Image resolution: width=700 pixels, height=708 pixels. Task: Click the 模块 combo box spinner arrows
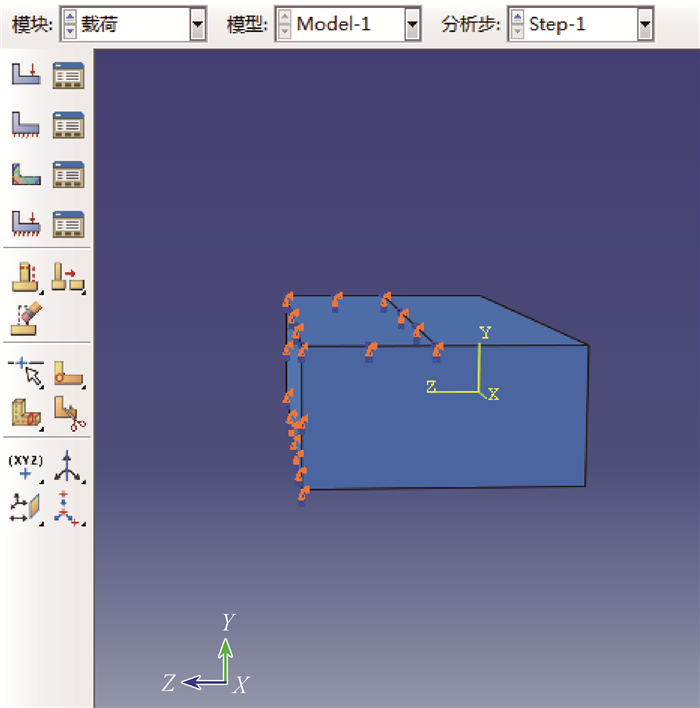point(69,24)
